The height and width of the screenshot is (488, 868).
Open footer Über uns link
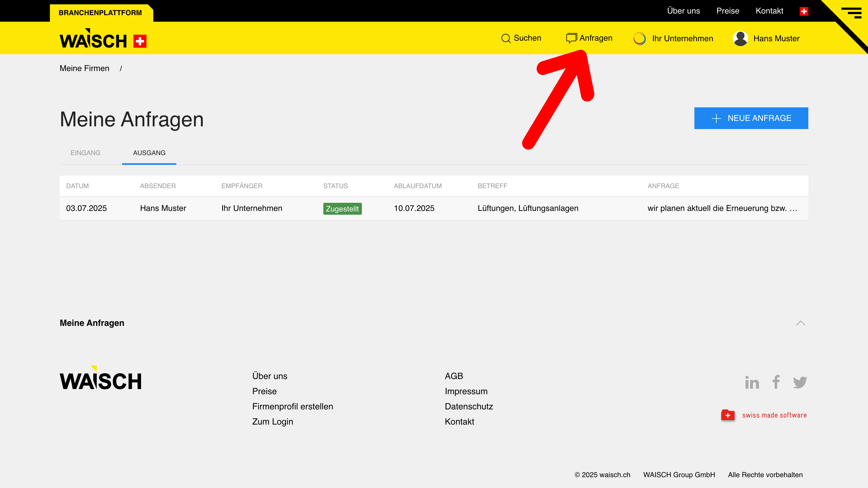pos(270,376)
